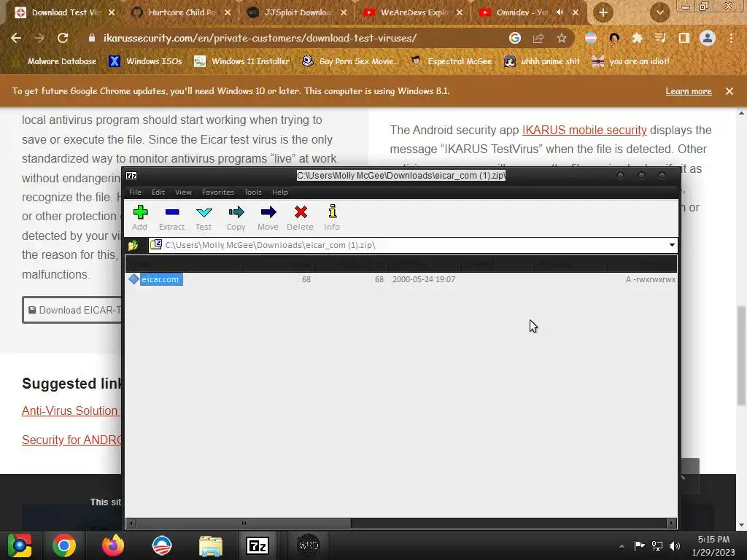Viewport: 747px width, 560px height.
Task: Click the share page icon in address bar
Action: tap(538, 38)
